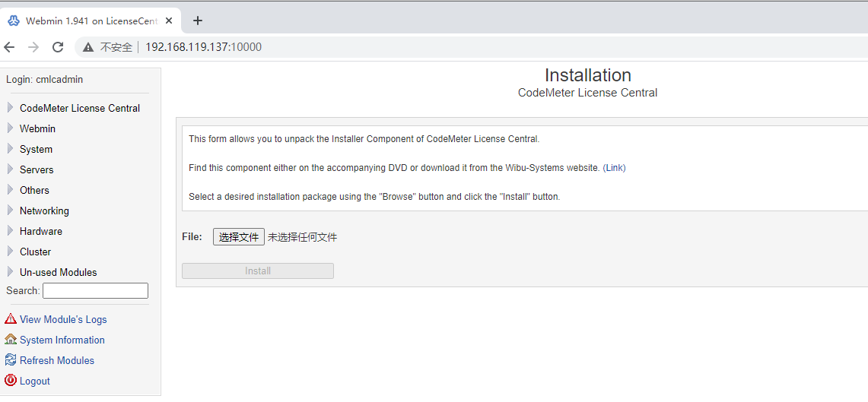Click the red Logout power icon
The width and height of the screenshot is (868, 402).
coord(11,381)
